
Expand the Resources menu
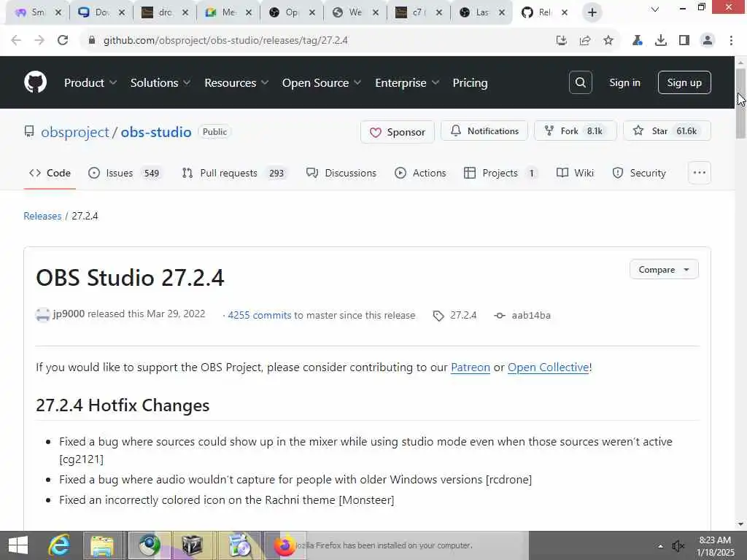point(236,83)
